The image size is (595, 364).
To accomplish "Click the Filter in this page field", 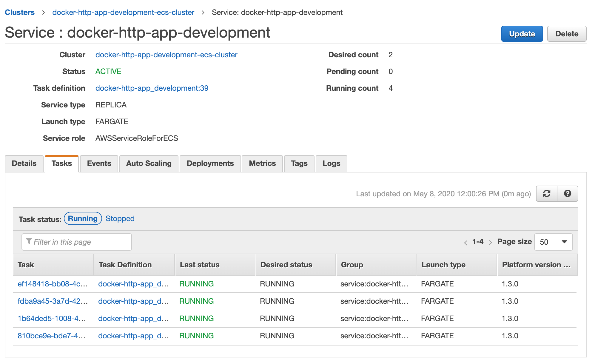I will coord(77,242).
